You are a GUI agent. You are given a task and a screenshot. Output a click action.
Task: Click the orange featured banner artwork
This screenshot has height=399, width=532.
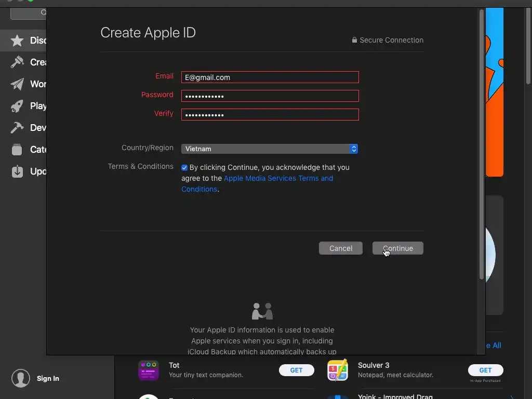(495, 92)
